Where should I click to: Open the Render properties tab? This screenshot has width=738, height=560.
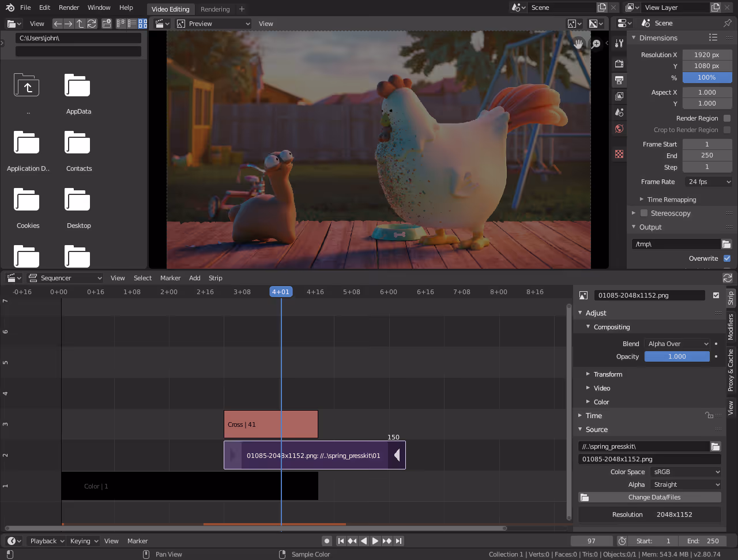tap(619, 63)
